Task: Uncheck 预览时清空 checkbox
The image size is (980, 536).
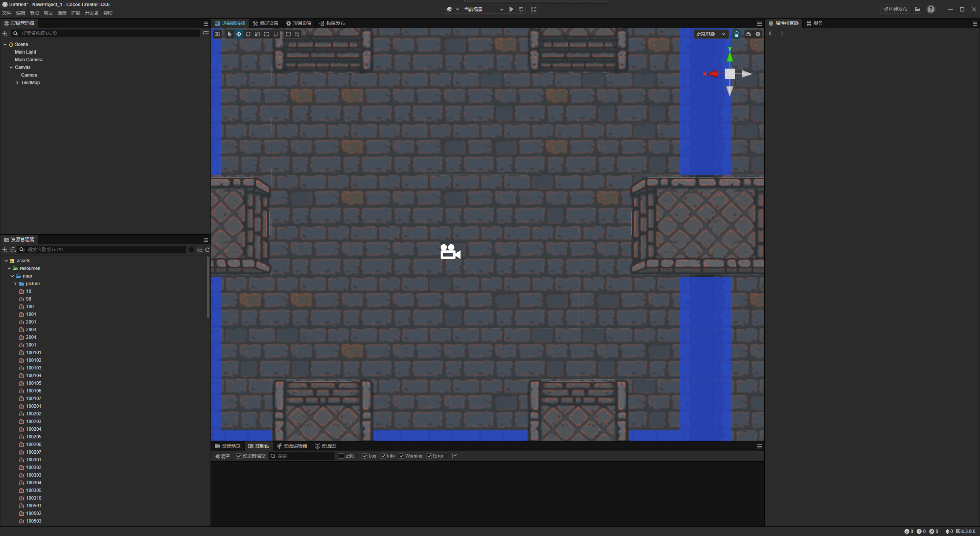Action: tap(239, 456)
